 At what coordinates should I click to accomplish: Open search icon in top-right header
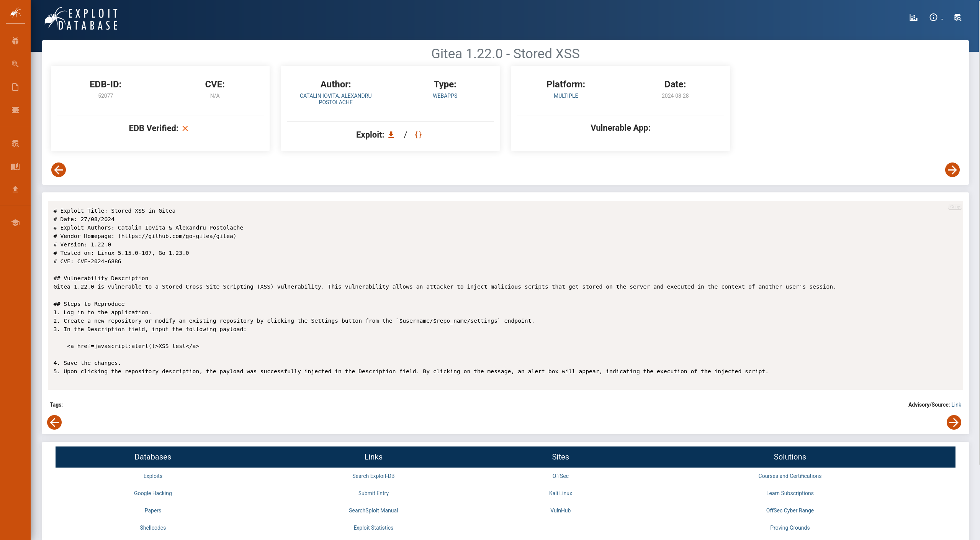point(957,17)
